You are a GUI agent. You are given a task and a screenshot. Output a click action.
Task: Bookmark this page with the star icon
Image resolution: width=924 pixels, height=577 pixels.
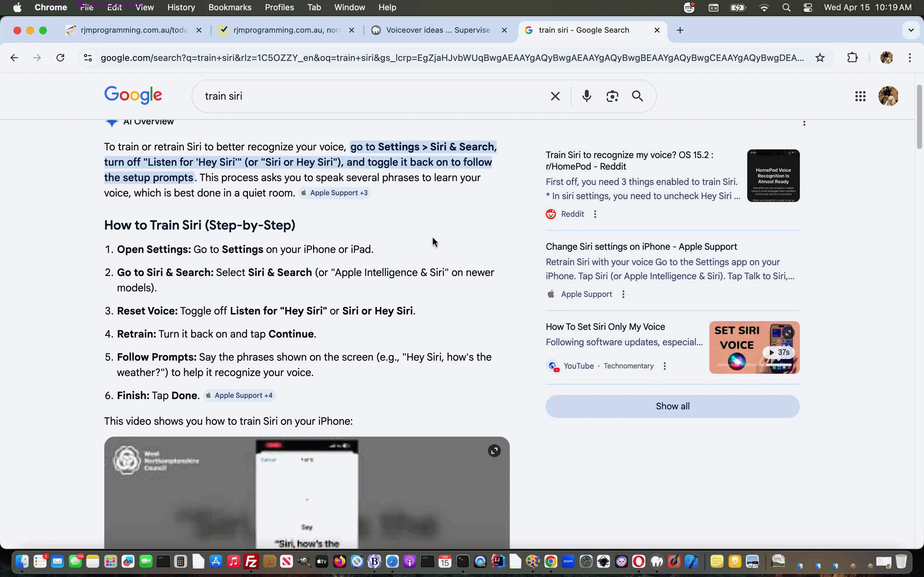[x=820, y=58]
